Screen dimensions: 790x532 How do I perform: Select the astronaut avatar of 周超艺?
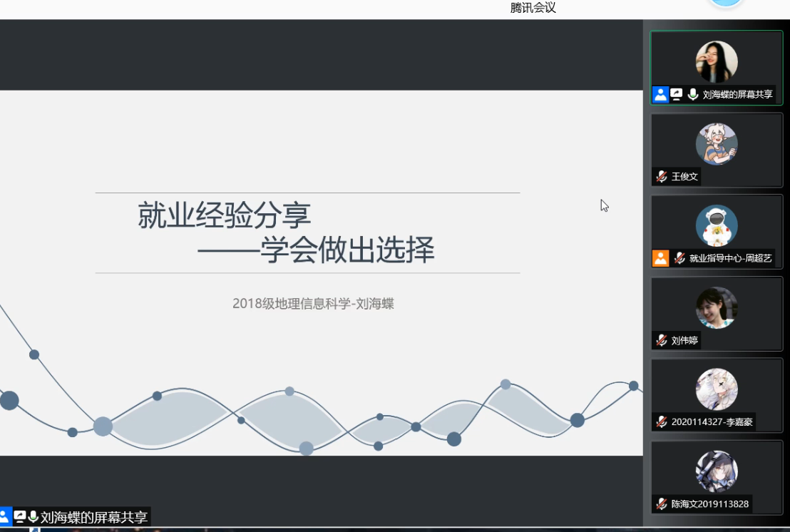pyautogui.click(x=717, y=225)
